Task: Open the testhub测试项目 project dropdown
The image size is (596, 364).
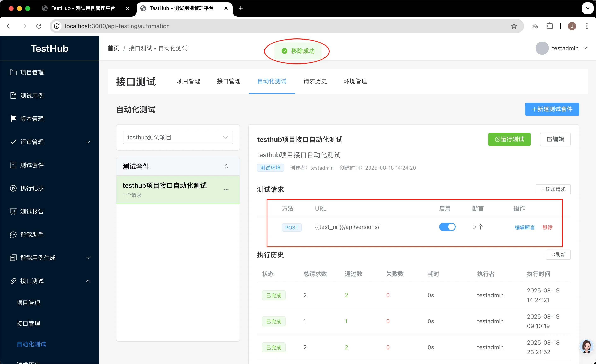Action: point(178,137)
